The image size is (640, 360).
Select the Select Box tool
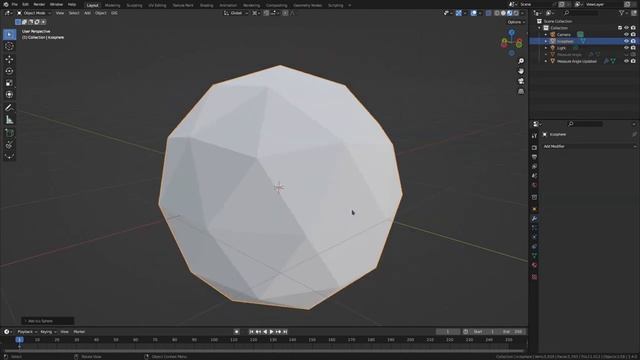tap(9, 35)
